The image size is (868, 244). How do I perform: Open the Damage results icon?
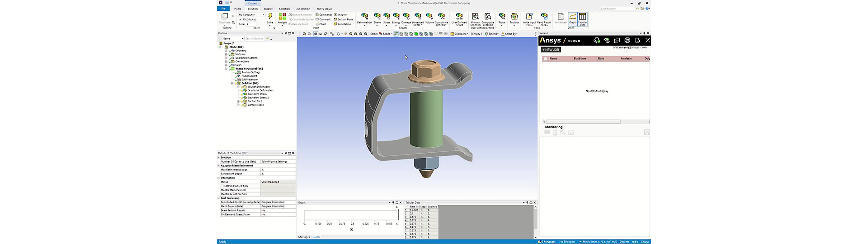[406, 17]
